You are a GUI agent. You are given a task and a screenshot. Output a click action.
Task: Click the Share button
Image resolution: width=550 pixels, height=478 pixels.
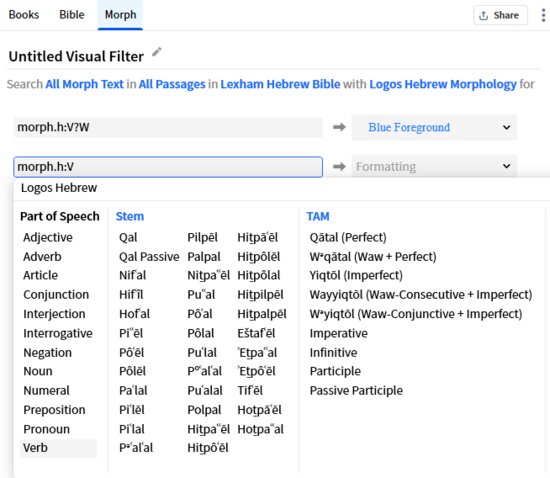(x=500, y=15)
